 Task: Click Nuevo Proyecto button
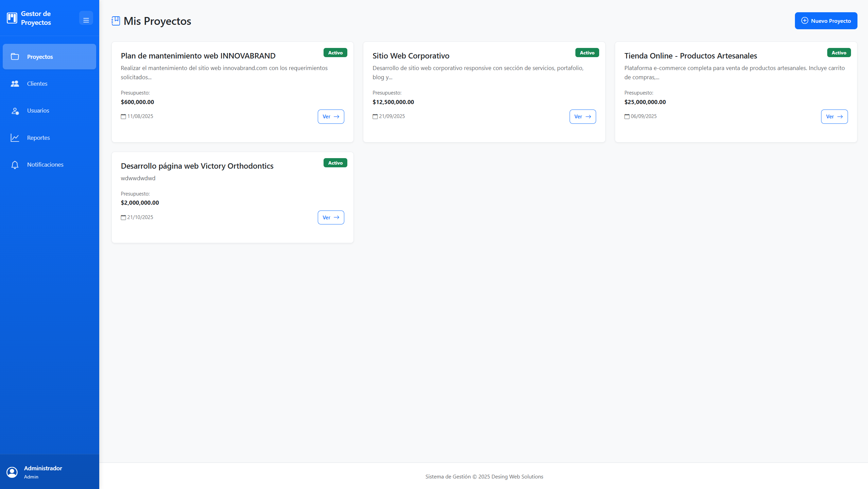click(826, 20)
